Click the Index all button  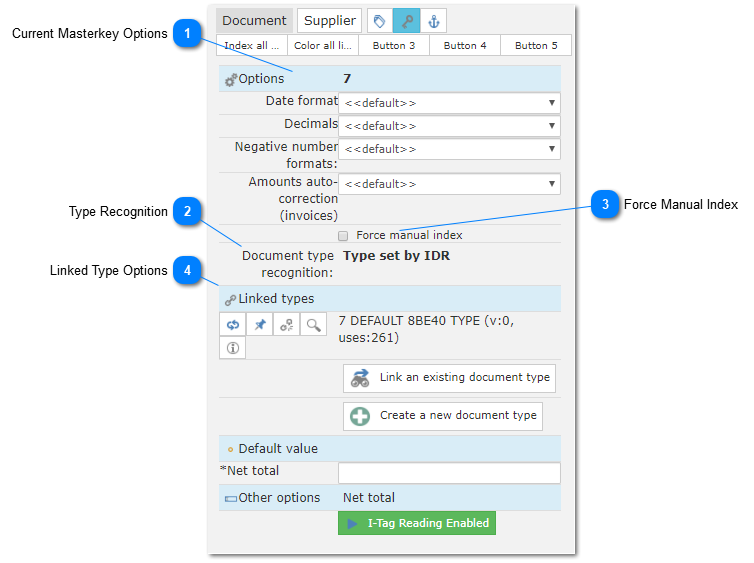point(251,46)
